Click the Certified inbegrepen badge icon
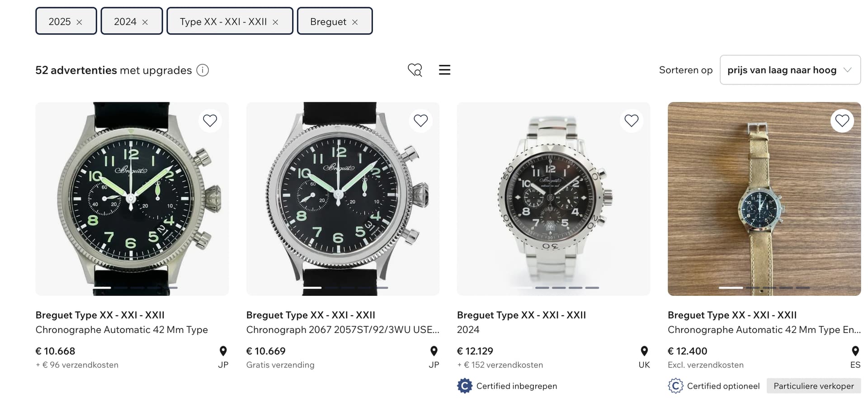 coord(464,386)
